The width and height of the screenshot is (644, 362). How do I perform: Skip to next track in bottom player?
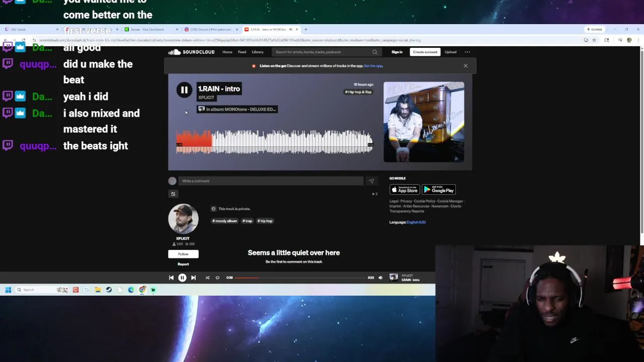click(193, 278)
